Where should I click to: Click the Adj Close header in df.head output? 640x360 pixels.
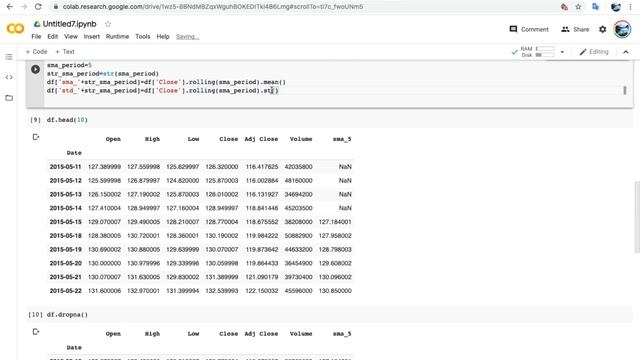pos(261,139)
